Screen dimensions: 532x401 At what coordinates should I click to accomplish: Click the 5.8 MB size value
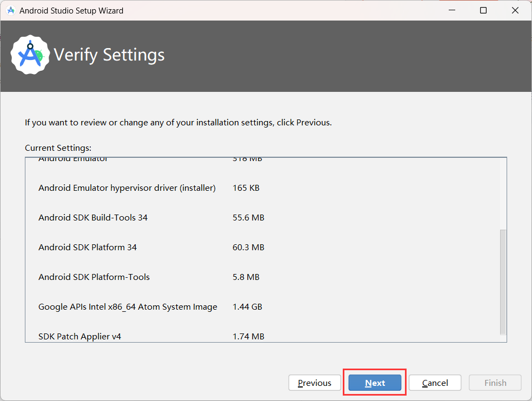click(x=246, y=277)
